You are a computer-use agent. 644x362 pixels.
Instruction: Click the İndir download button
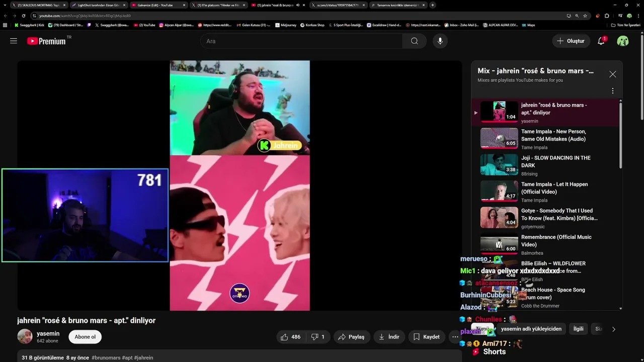(x=389, y=337)
